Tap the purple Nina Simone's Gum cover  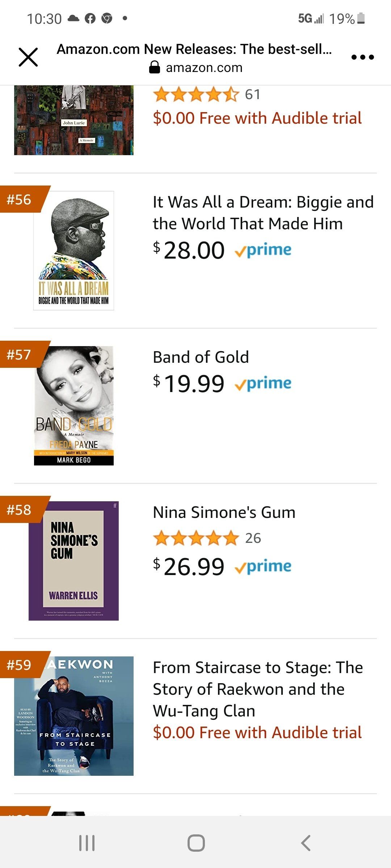73,561
